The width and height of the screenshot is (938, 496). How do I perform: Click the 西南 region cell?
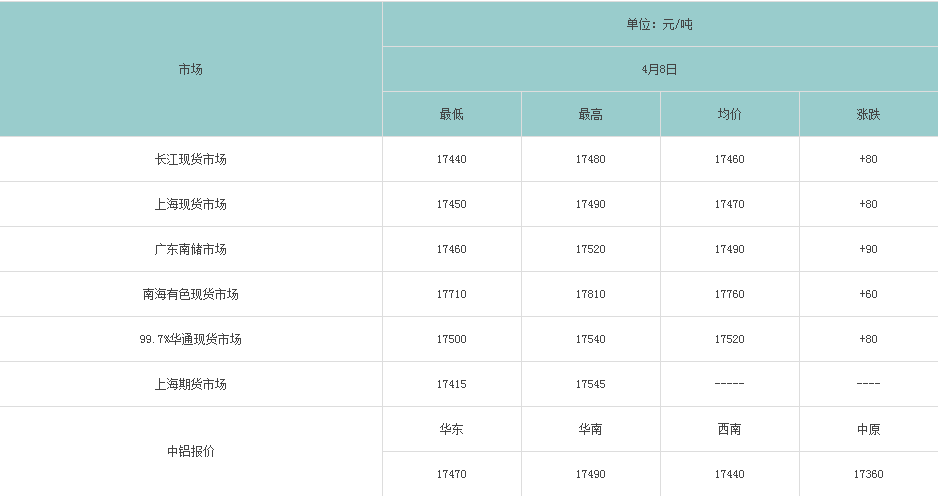(x=729, y=429)
